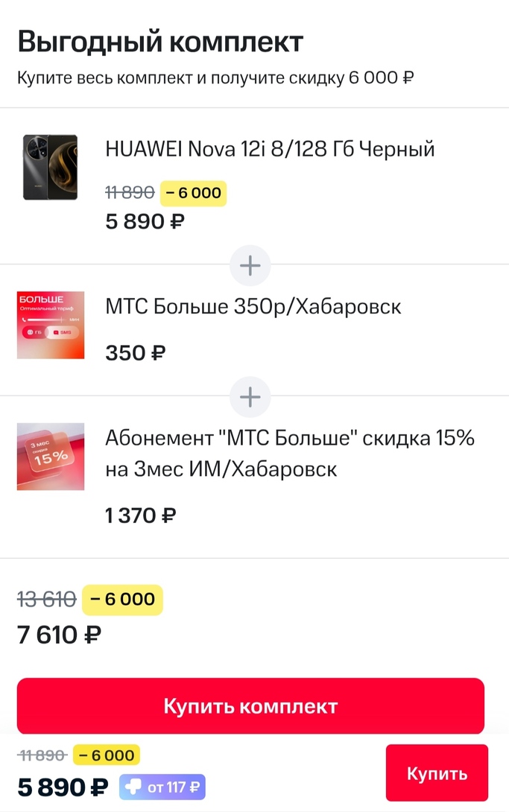This screenshot has height=812, width=509.
Task: Click the Выгодный комплект heading
Action: 161,42
